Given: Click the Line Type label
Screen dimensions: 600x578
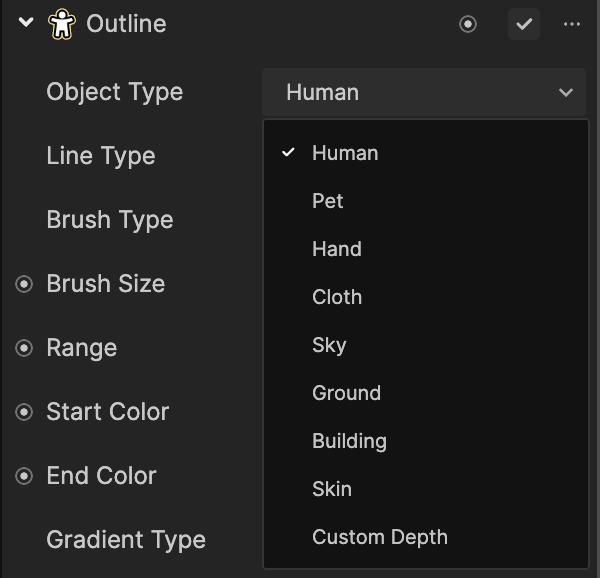Looking at the screenshot, I should click(101, 156).
